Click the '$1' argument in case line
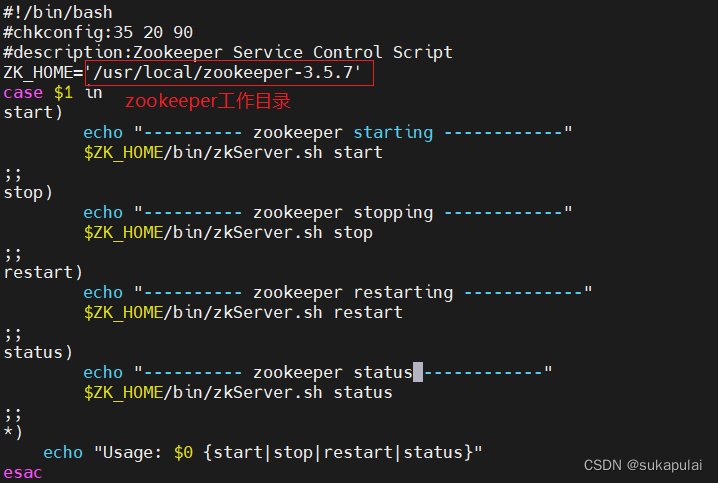 [x=63, y=93]
